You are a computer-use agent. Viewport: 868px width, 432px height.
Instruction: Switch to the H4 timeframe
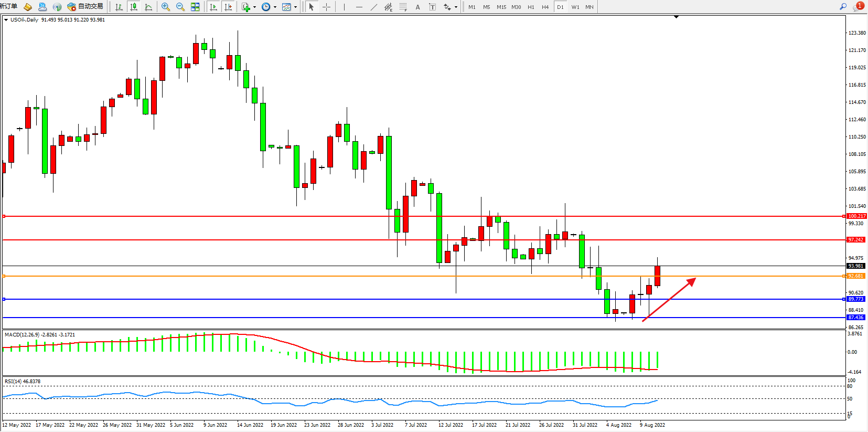coord(545,7)
